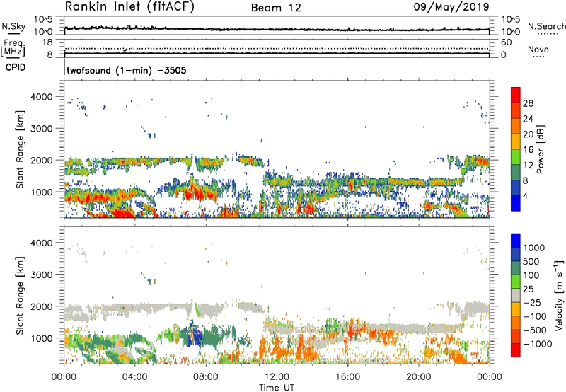Click the 'Nave' legend label
The width and height of the screenshot is (566, 392).
point(538,49)
